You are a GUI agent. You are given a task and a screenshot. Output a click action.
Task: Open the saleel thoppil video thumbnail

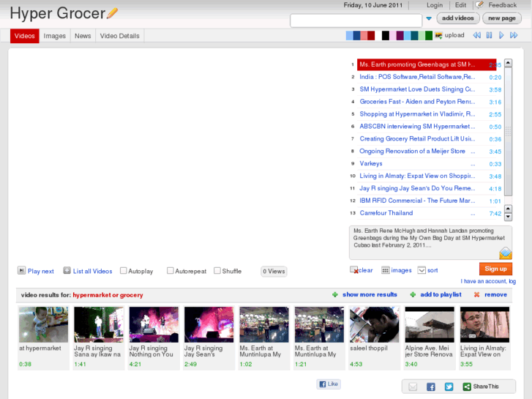pos(374,324)
